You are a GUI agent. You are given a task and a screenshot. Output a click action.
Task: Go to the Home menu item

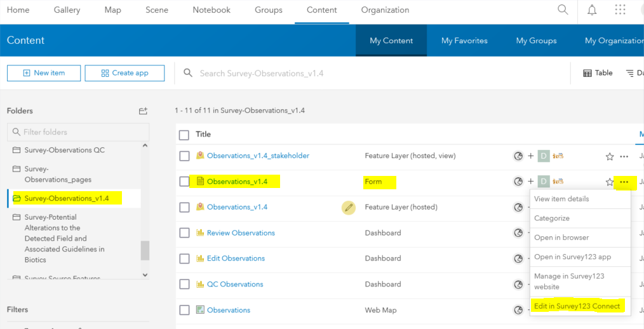pyautogui.click(x=18, y=10)
